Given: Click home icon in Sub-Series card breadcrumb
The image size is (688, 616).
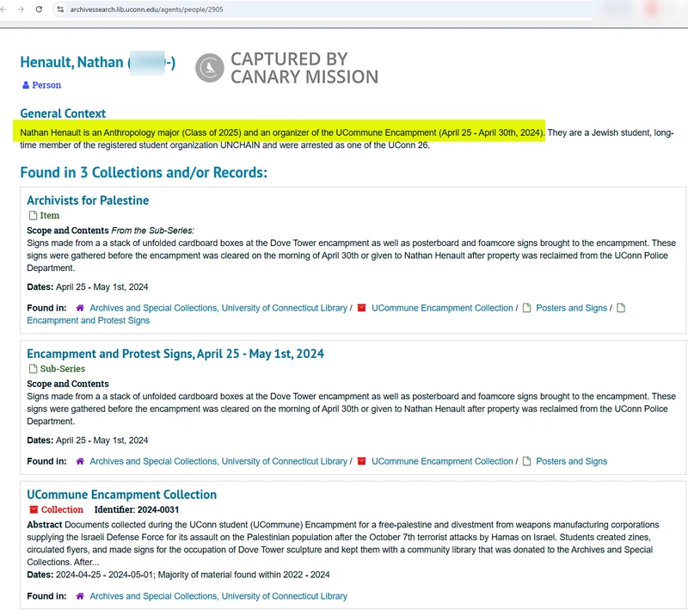Looking at the screenshot, I should (79, 461).
